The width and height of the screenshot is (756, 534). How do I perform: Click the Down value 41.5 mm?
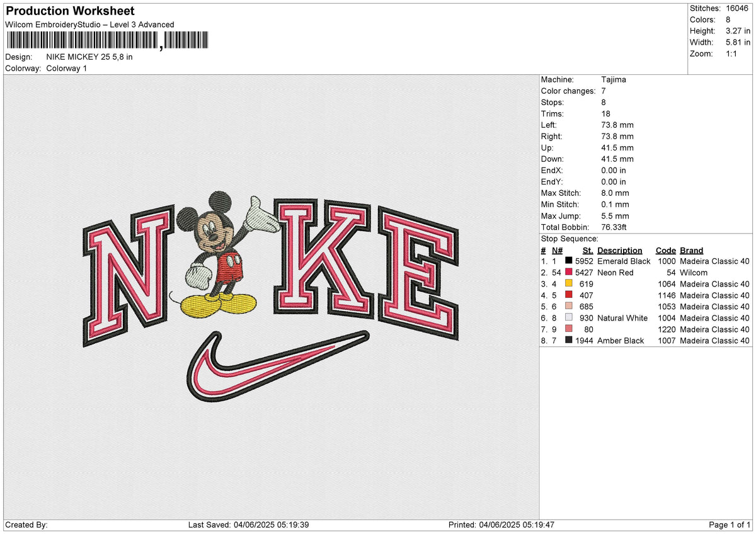(617, 159)
